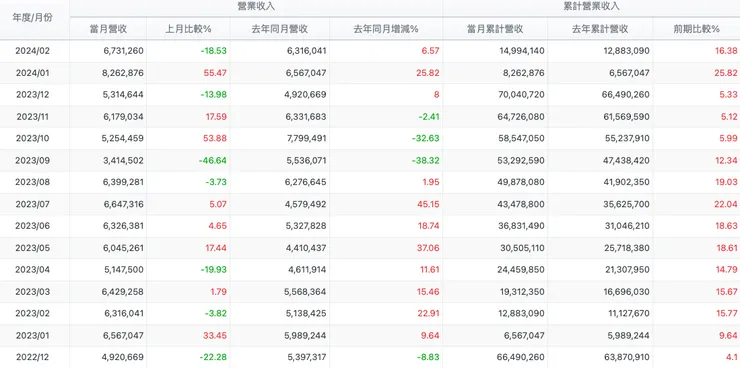Click the 去年同月營收 column header
The image size is (740, 368).
point(280,29)
